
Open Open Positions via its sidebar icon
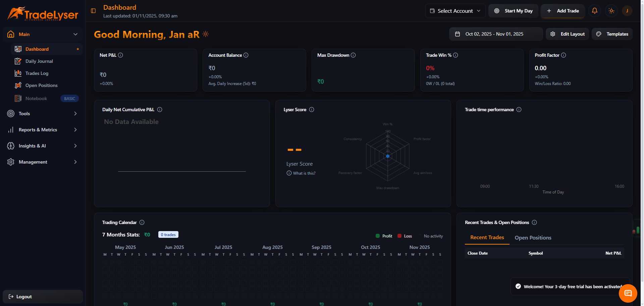tap(18, 85)
